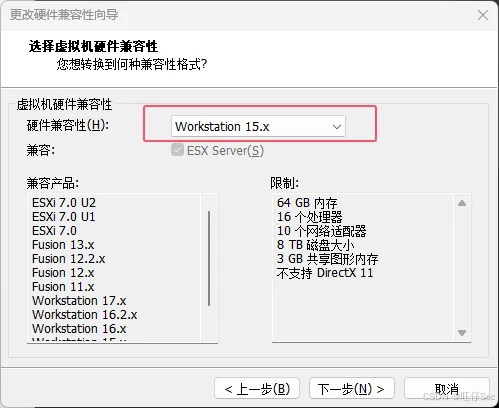Image resolution: width=499 pixels, height=408 pixels.
Task: Click the down arrow of 限制 list scrollbar
Action: [x=462, y=333]
